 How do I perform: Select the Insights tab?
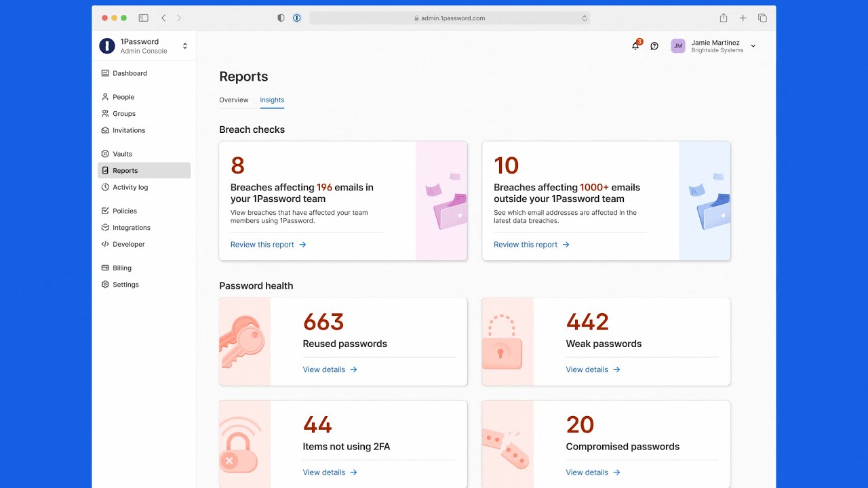(x=272, y=100)
